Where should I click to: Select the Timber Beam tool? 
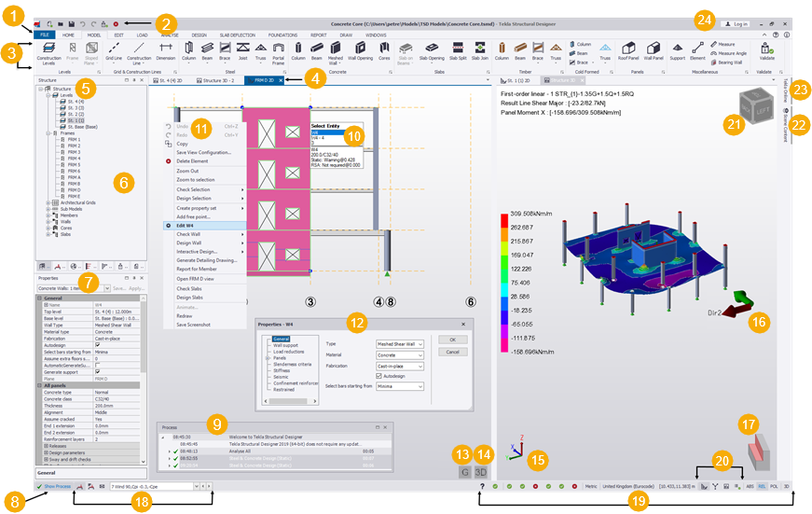tap(520, 51)
